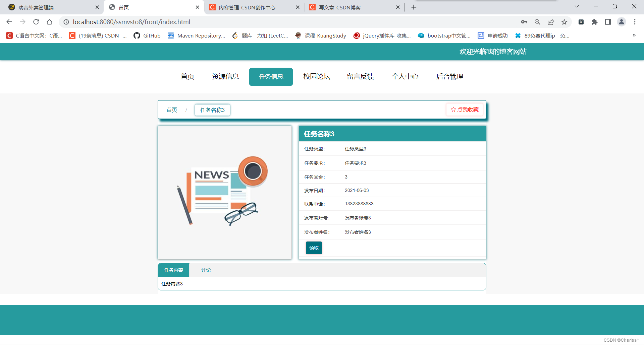Open the C语言中文网 bookmark
The width and height of the screenshot is (644, 345).
[x=34, y=36]
